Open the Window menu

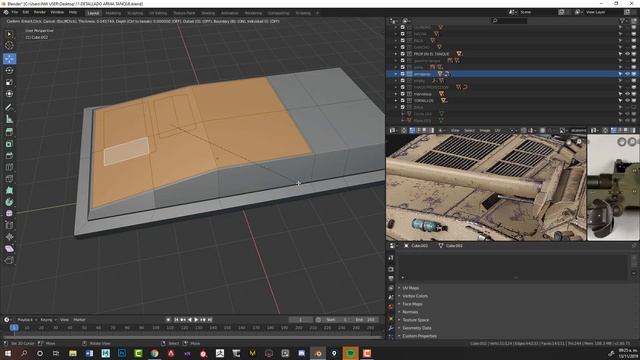click(x=57, y=12)
